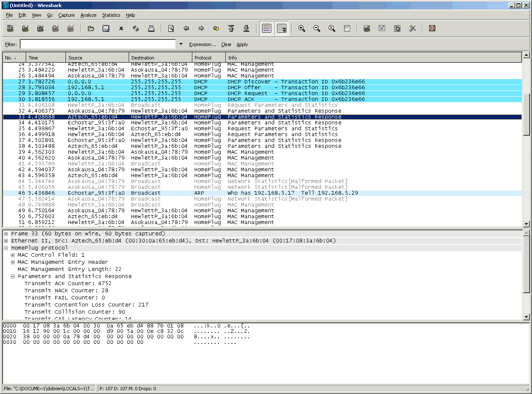Open the Analyze menu
Viewport: 532px width, 394px height.
coord(88,15)
